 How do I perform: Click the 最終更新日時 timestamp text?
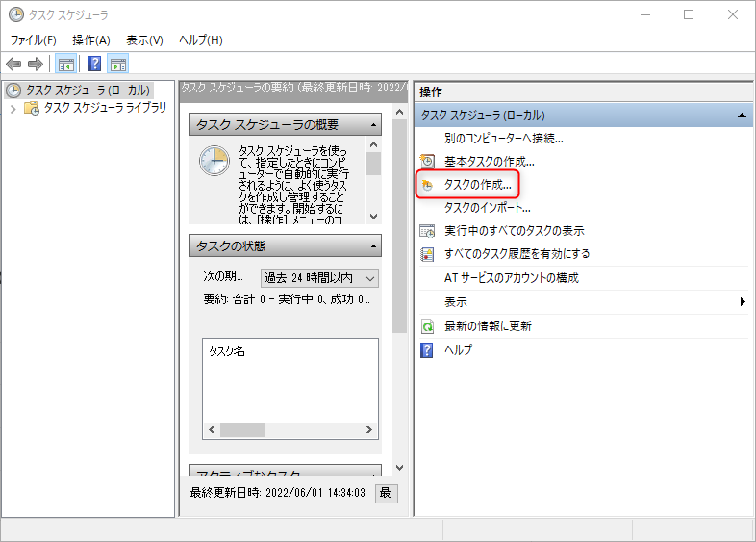coord(278,493)
